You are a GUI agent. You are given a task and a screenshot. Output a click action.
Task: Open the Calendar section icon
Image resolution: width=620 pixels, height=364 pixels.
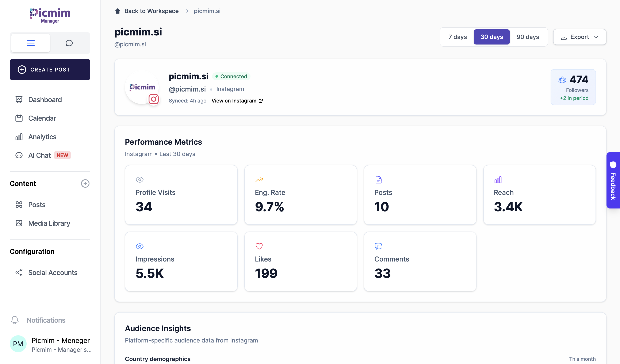(19, 118)
